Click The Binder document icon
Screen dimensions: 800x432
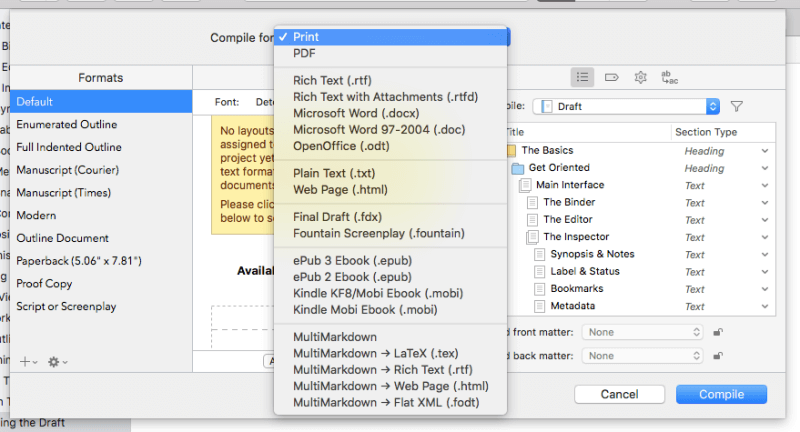point(532,202)
